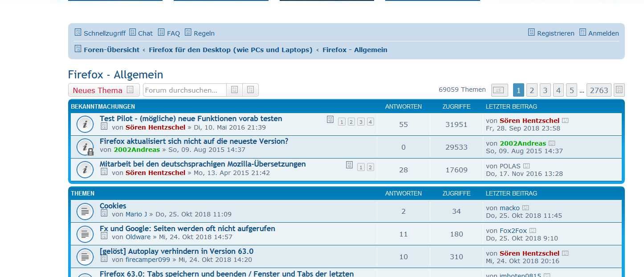View latest post icon by Fox2Fox
The height and width of the screenshot is (277, 644).
[533, 230]
